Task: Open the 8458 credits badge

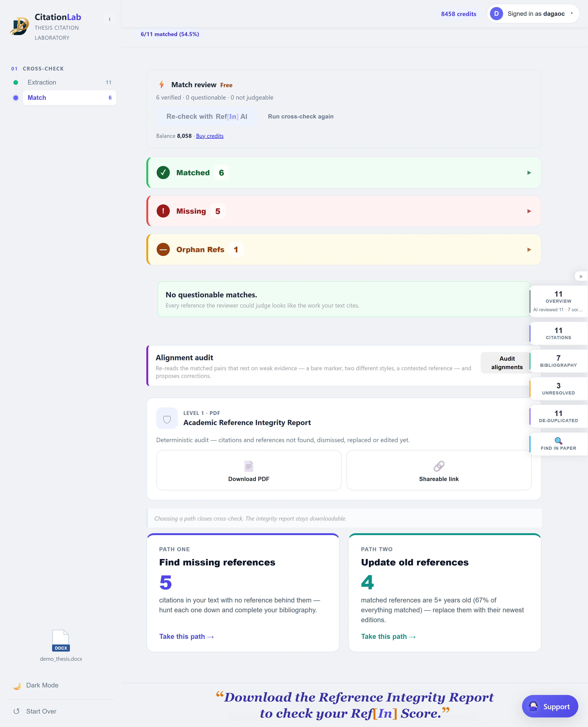Action: coord(458,14)
